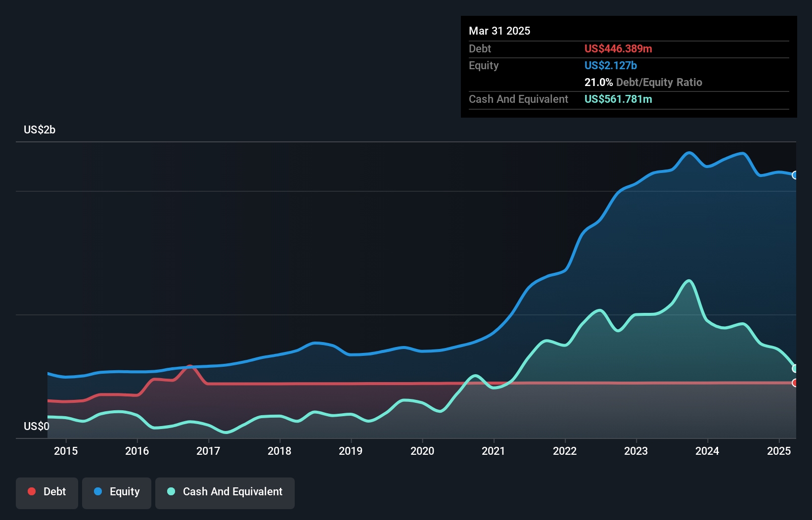Click the 2024 x-axis label
812x520 pixels.
[x=707, y=451]
